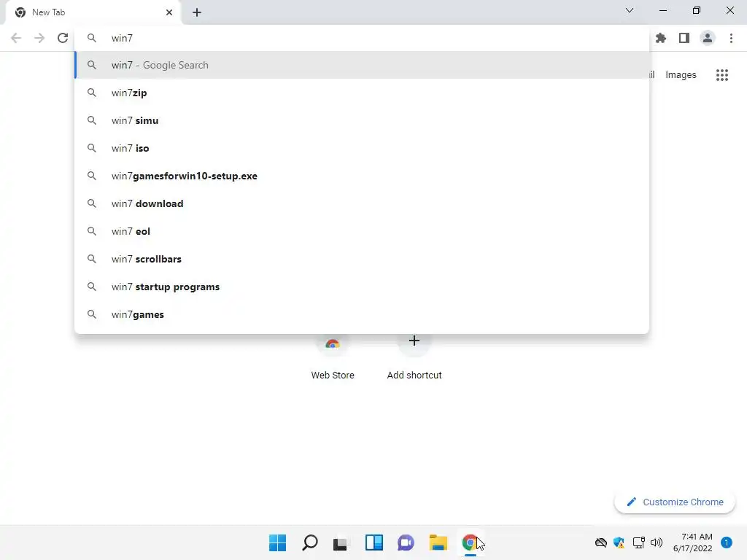Open taskbar Search magnifier
This screenshot has width=747, height=560.
point(309,542)
